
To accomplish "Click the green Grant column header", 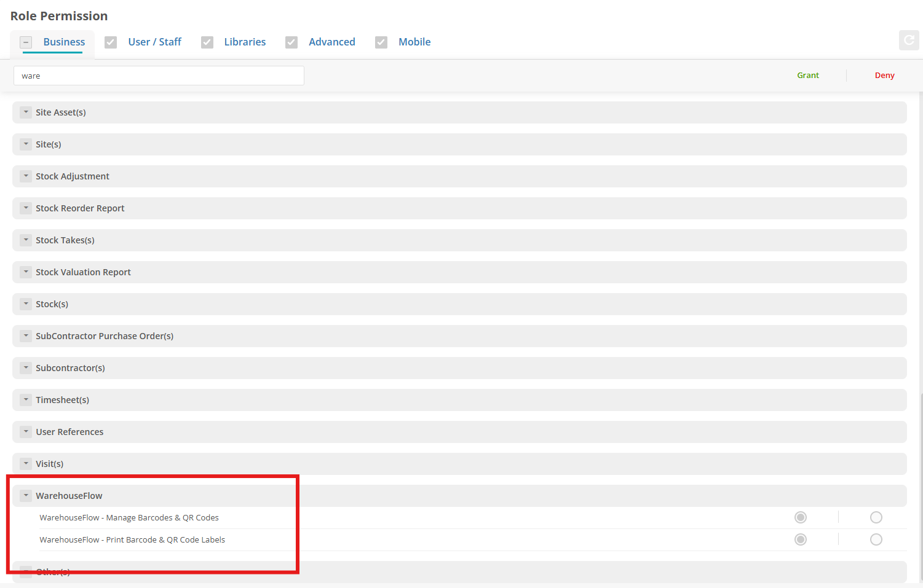I will point(808,75).
